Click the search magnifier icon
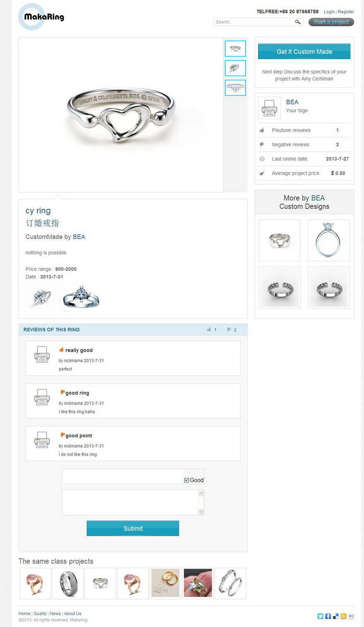 [298, 22]
